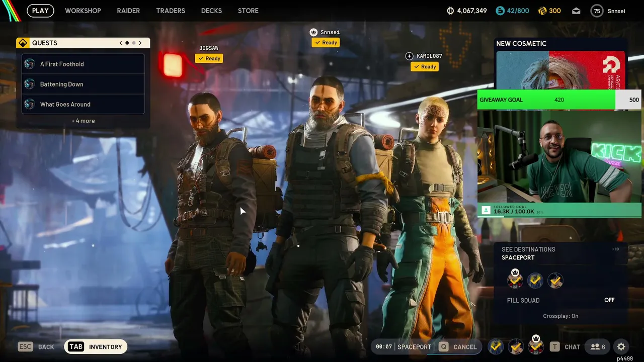The height and width of the screenshot is (362, 644).
Task: Click crowned leader avatar in bottom bar
Action: click(536, 345)
